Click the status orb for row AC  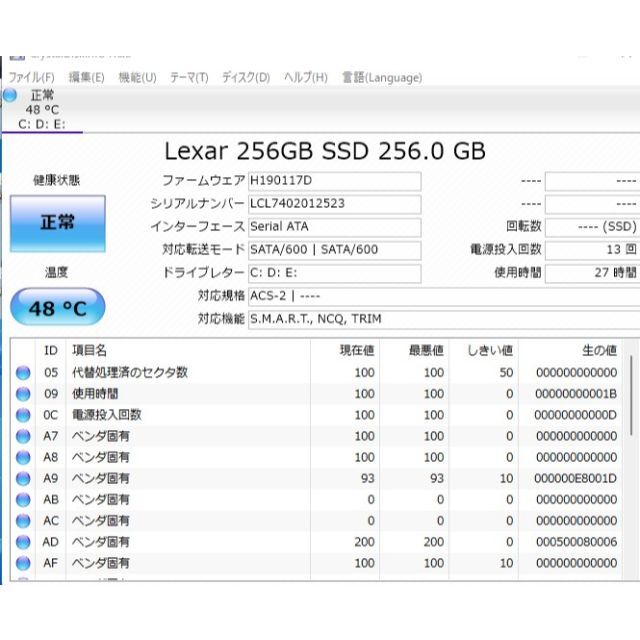point(23,521)
